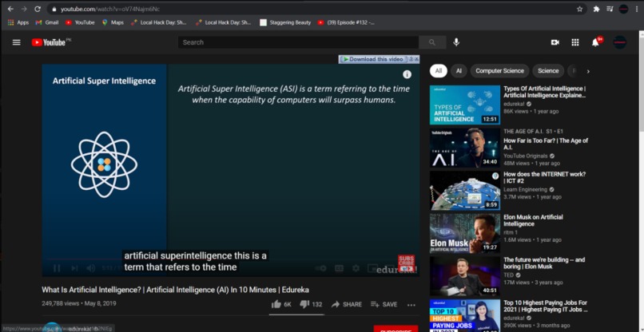Skip to next video

[74, 268]
